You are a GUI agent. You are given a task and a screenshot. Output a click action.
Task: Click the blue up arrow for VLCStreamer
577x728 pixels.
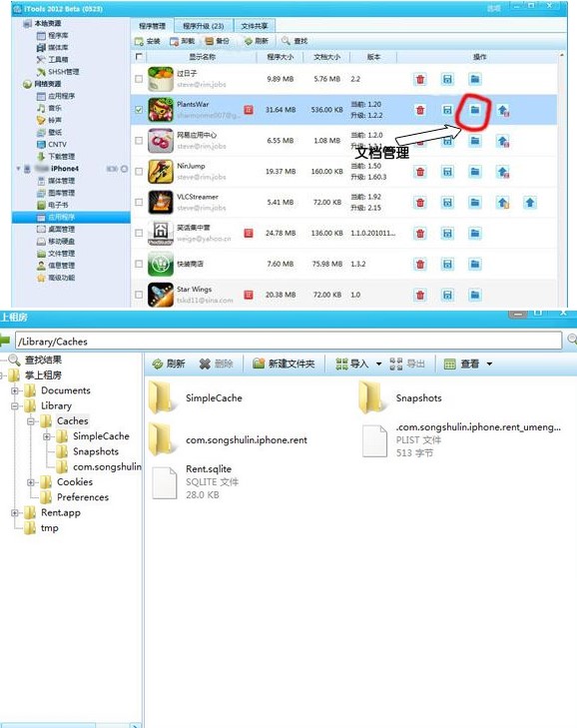coord(530,203)
